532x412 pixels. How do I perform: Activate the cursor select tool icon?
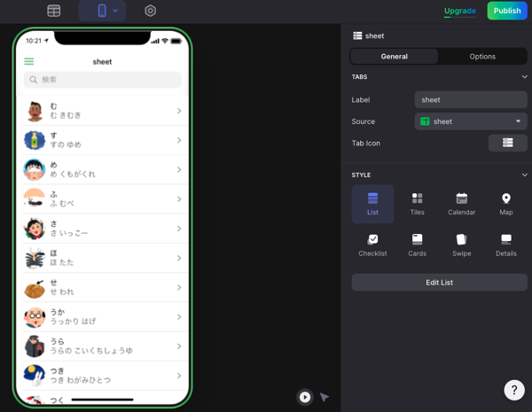325,397
